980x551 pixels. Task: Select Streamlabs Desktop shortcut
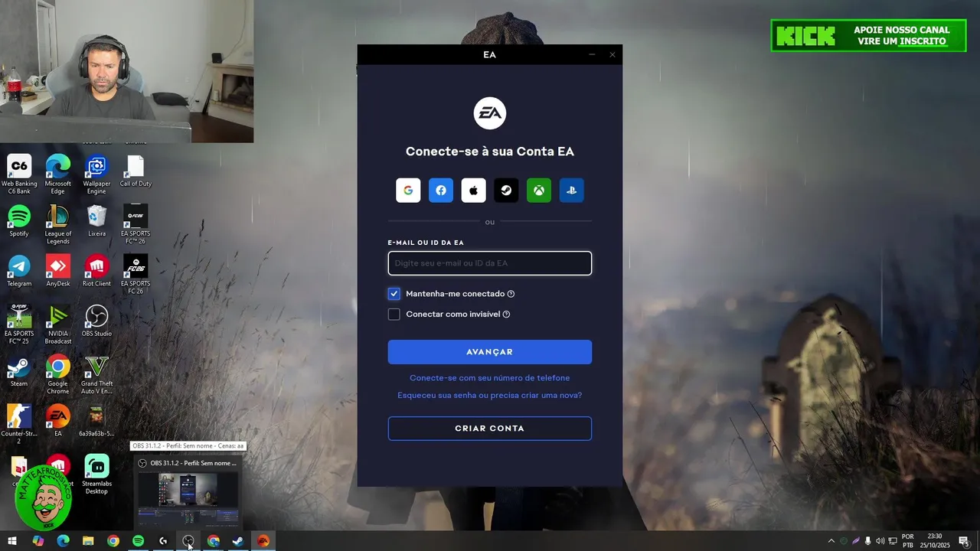[96, 474]
